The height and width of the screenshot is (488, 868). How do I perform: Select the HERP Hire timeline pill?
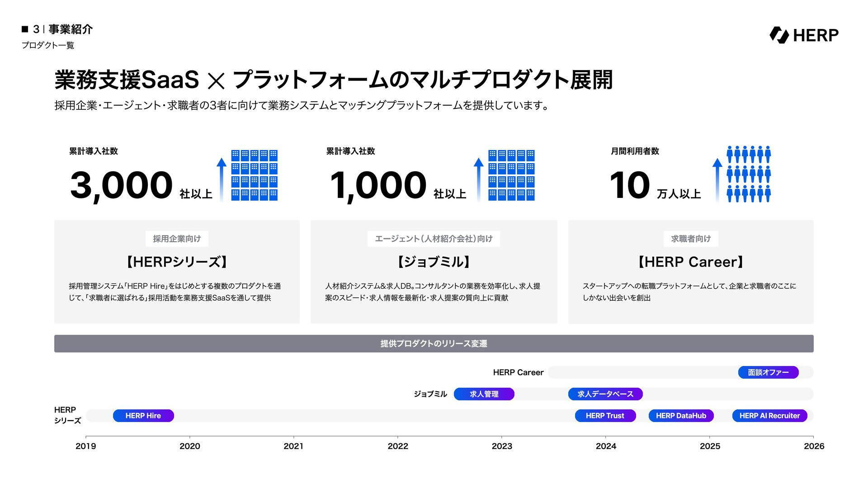click(x=143, y=416)
